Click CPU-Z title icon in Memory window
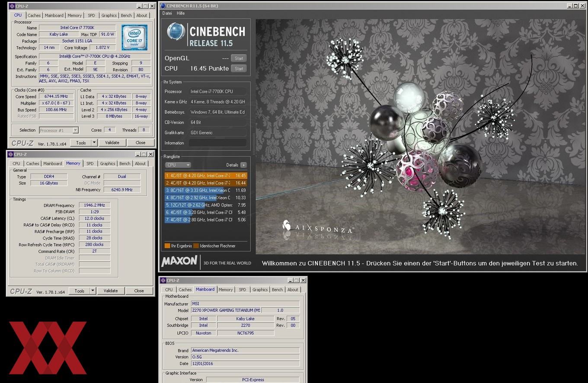Screen dimensions: 588x383 pyautogui.click(x=10, y=154)
